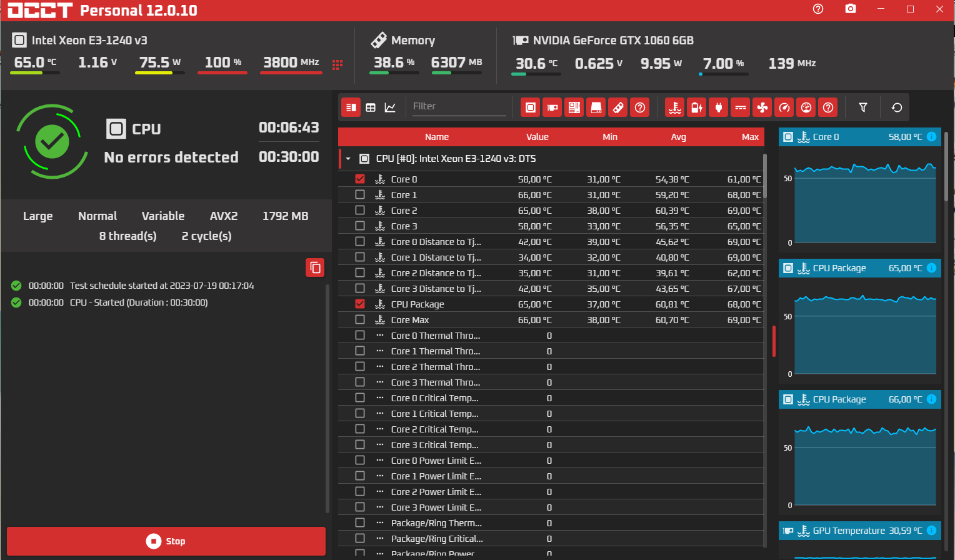
Task: Click the 'Variable' test setting label
Action: click(x=163, y=216)
